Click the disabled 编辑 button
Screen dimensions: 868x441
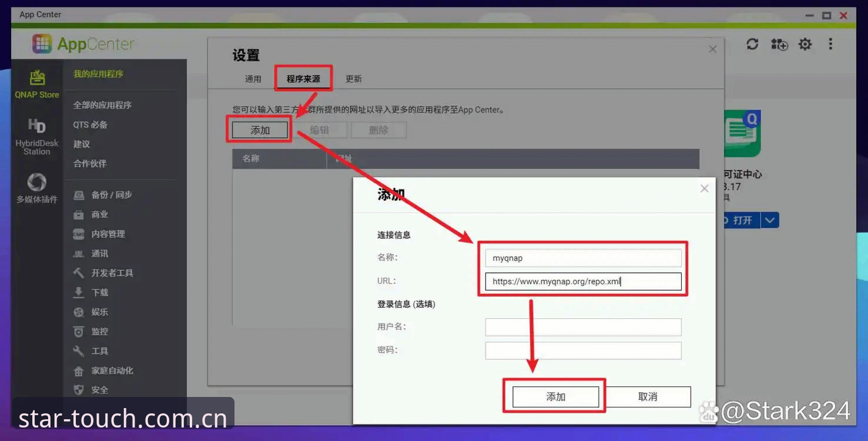pos(319,130)
